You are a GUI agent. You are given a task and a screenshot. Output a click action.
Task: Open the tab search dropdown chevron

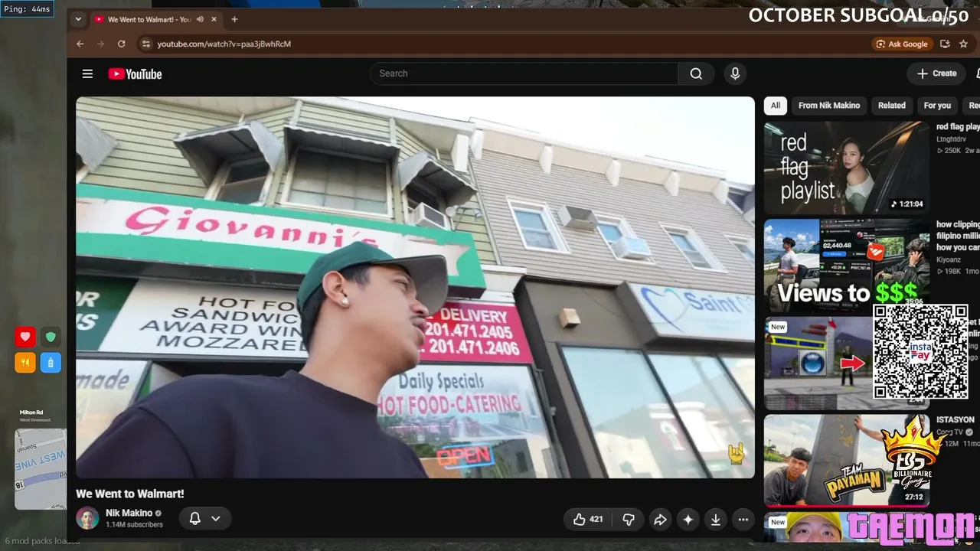[x=77, y=19]
